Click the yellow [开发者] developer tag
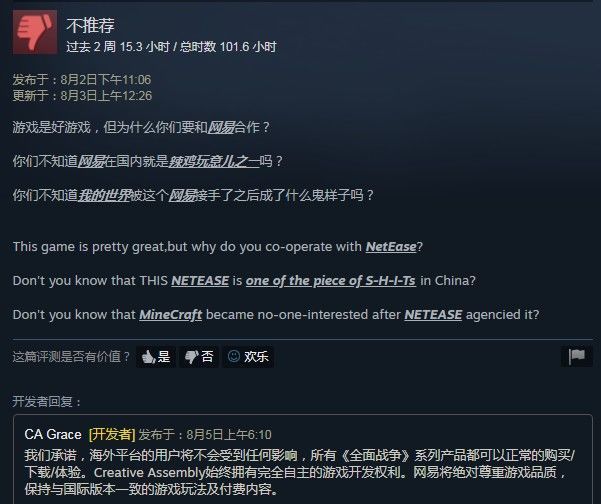The width and height of the screenshot is (601, 504). pos(112,435)
